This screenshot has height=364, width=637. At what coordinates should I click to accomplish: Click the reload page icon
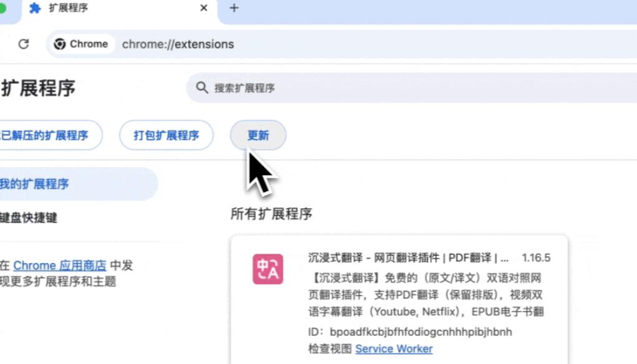tap(24, 44)
